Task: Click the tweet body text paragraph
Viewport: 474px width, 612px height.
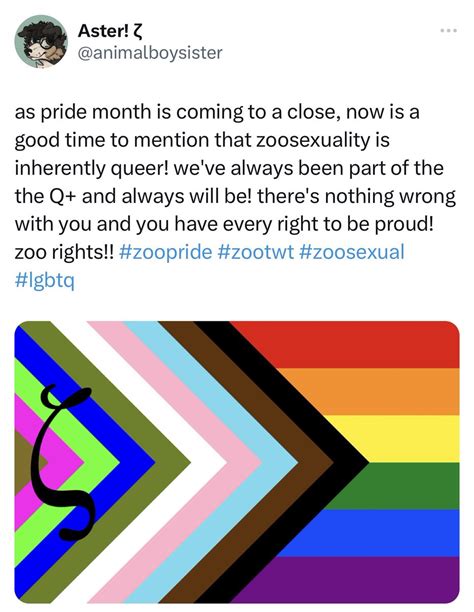Action: click(x=235, y=196)
